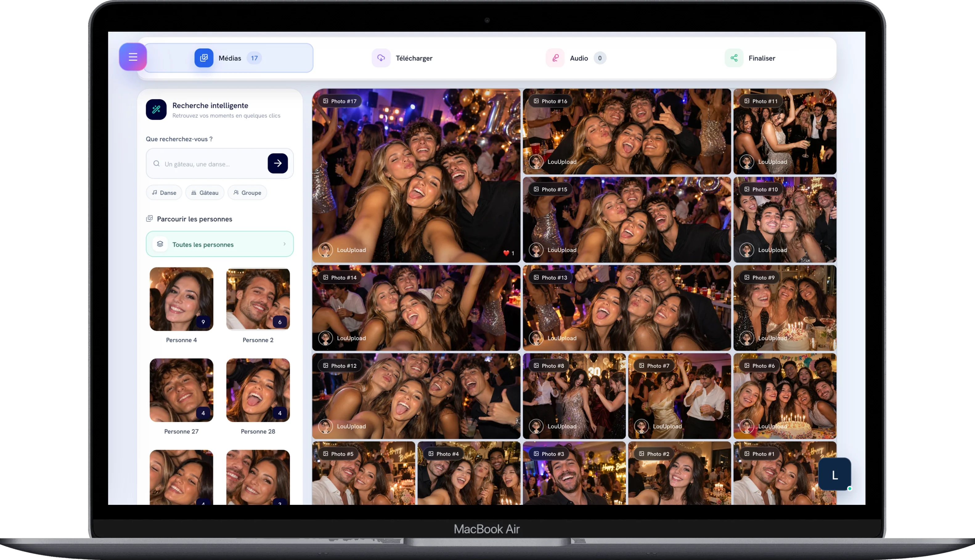The width and height of the screenshot is (975, 560).
Task: Click the search field placeholder text
Action: 197,164
